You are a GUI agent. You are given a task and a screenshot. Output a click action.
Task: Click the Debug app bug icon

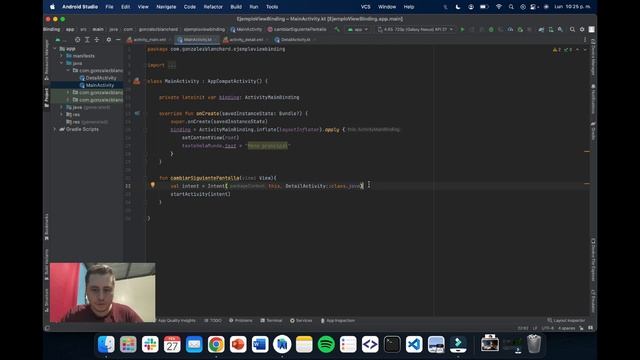pyautogui.click(x=491, y=29)
